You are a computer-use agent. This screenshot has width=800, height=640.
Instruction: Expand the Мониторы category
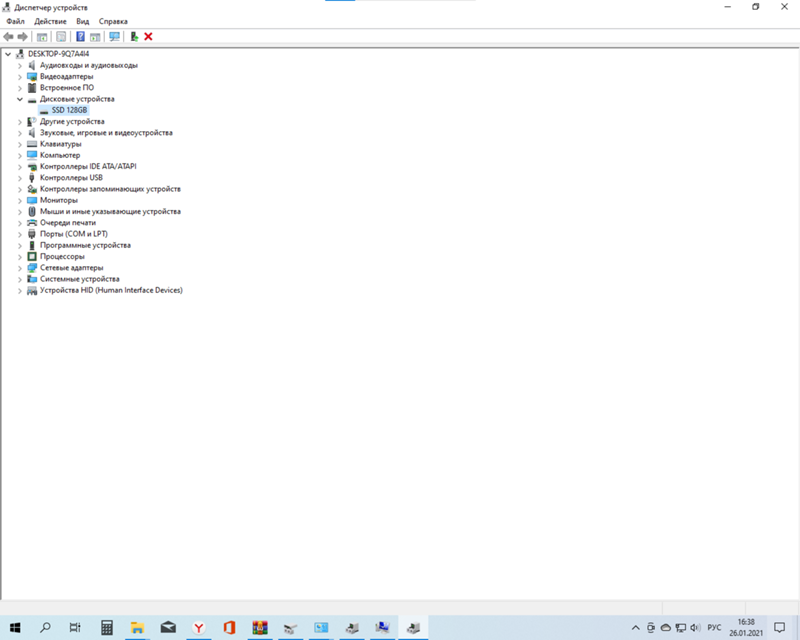coord(20,200)
